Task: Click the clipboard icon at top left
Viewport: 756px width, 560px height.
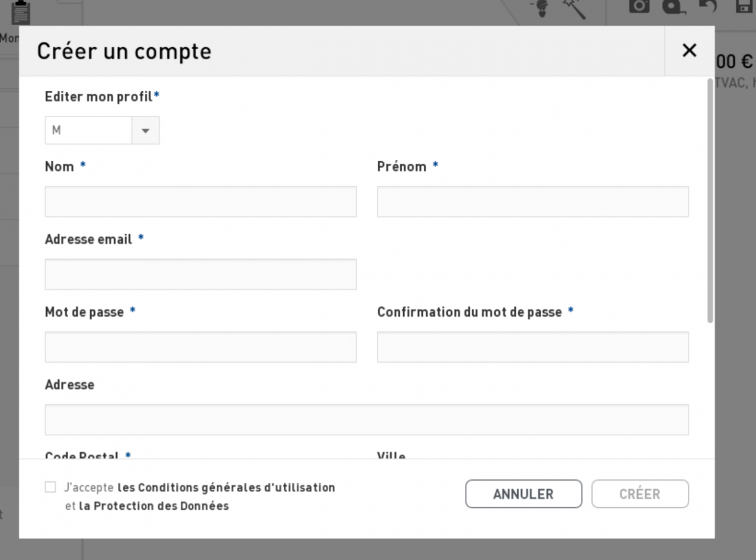Action: tap(21, 12)
